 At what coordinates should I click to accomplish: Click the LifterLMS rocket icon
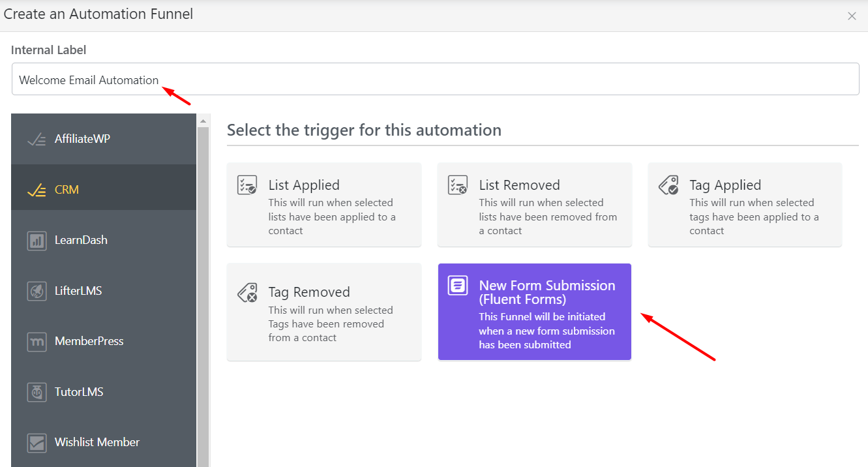click(37, 291)
